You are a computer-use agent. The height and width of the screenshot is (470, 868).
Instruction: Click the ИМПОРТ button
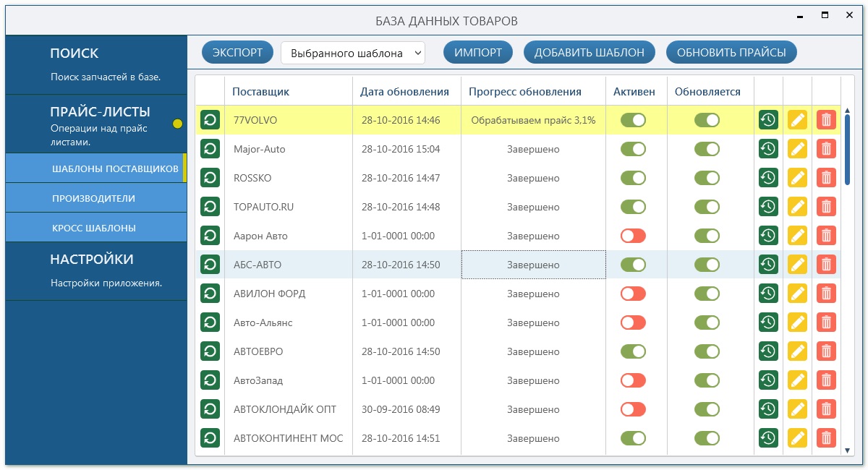(x=478, y=52)
